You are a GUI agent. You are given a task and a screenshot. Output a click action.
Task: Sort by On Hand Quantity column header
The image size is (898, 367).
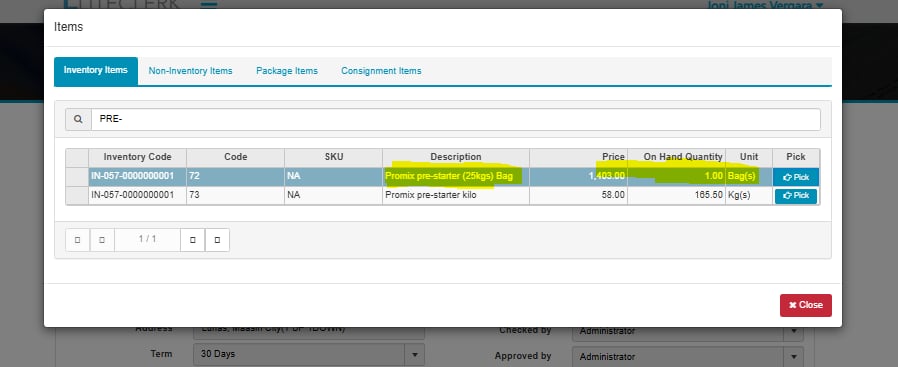pyautogui.click(x=676, y=157)
